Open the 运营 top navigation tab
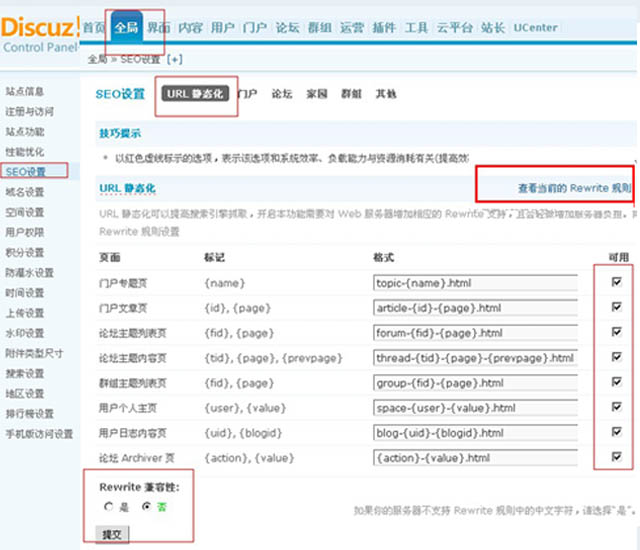This screenshot has width=640, height=550. point(352,27)
